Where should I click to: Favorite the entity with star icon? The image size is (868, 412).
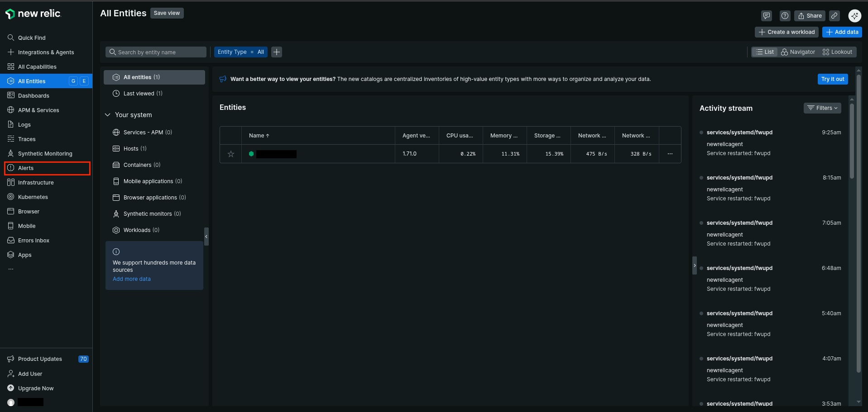pos(231,154)
